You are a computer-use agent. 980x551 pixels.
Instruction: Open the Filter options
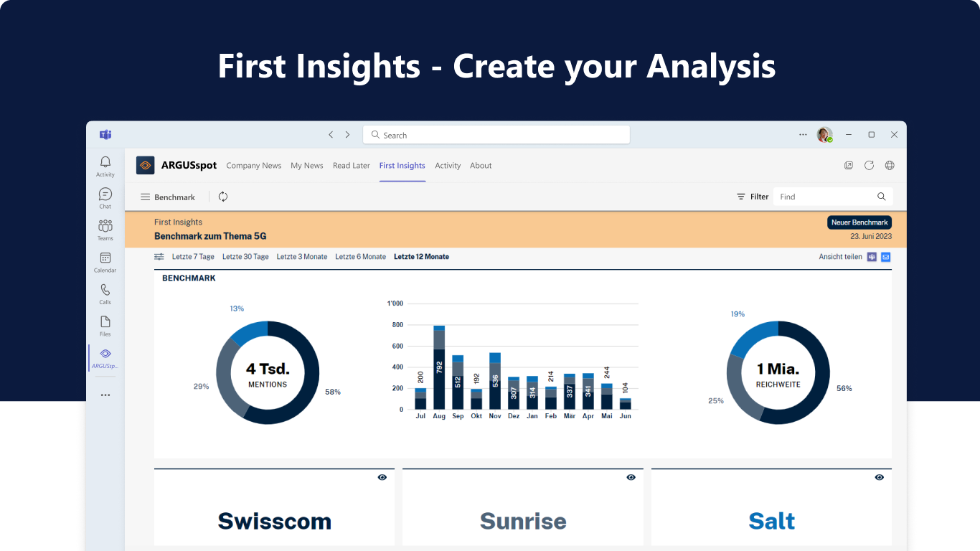tap(753, 197)
